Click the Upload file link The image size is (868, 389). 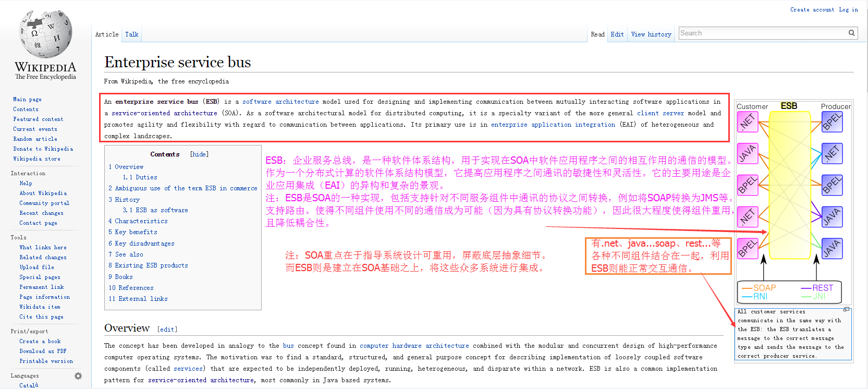click(x=36, y=268)
